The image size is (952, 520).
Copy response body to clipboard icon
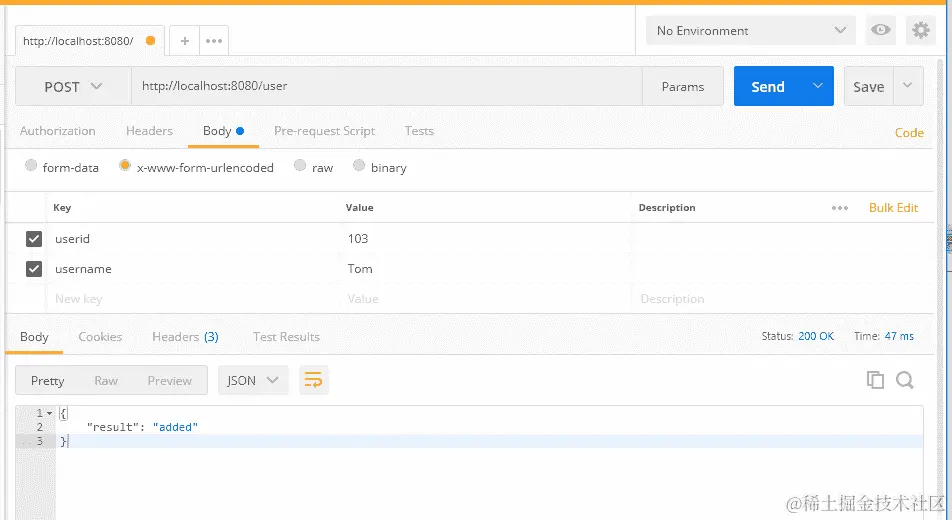(x=875, y=380)
